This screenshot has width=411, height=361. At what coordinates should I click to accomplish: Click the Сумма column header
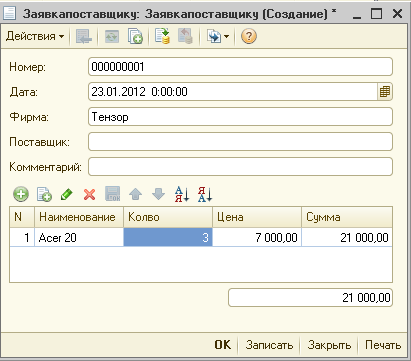[347, 217]
